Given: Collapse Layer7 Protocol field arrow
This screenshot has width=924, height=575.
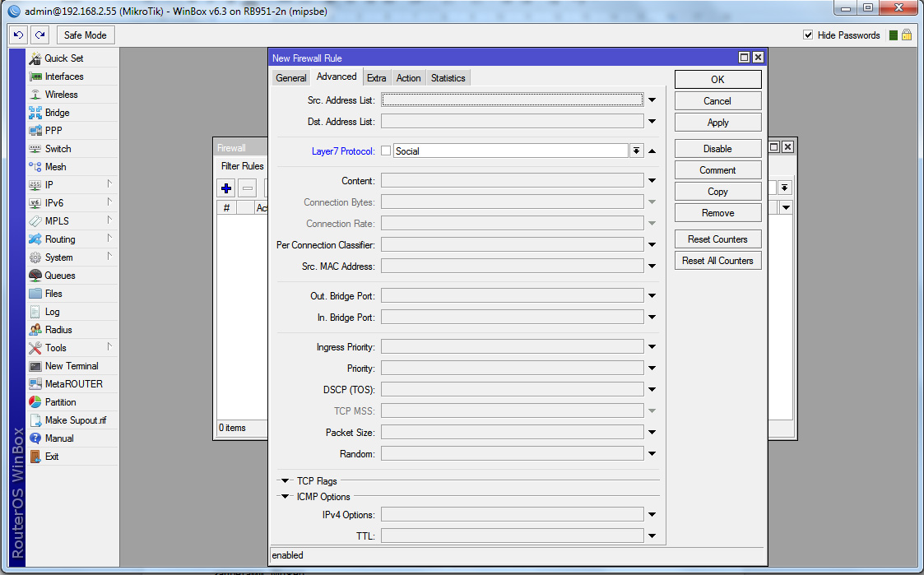Looking at the screenshot, I should pyautogui.click(x=652, y=151).
